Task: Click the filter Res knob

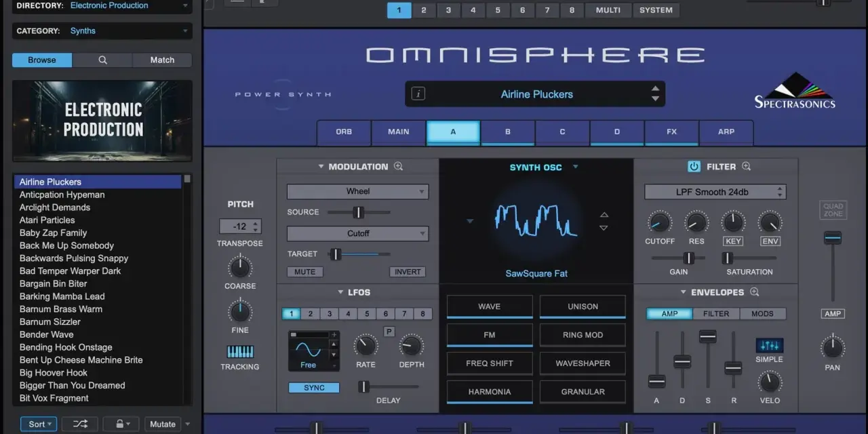Action: 696,222
